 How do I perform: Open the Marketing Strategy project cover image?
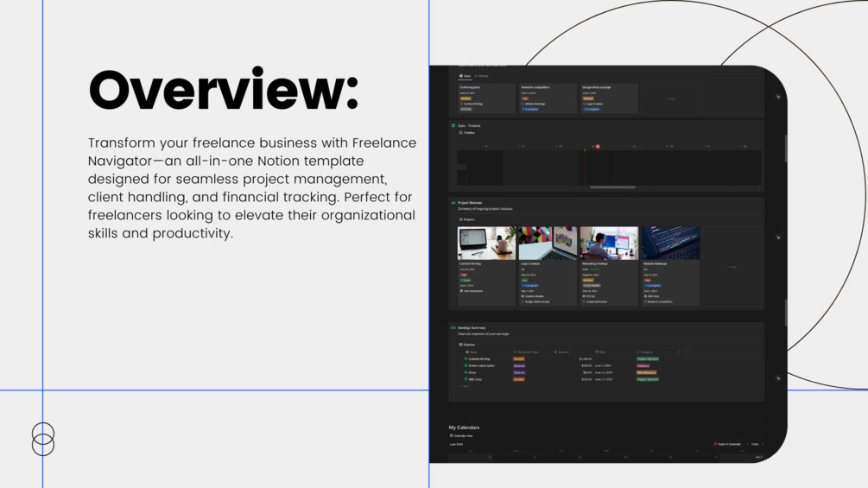click(609, 243)
